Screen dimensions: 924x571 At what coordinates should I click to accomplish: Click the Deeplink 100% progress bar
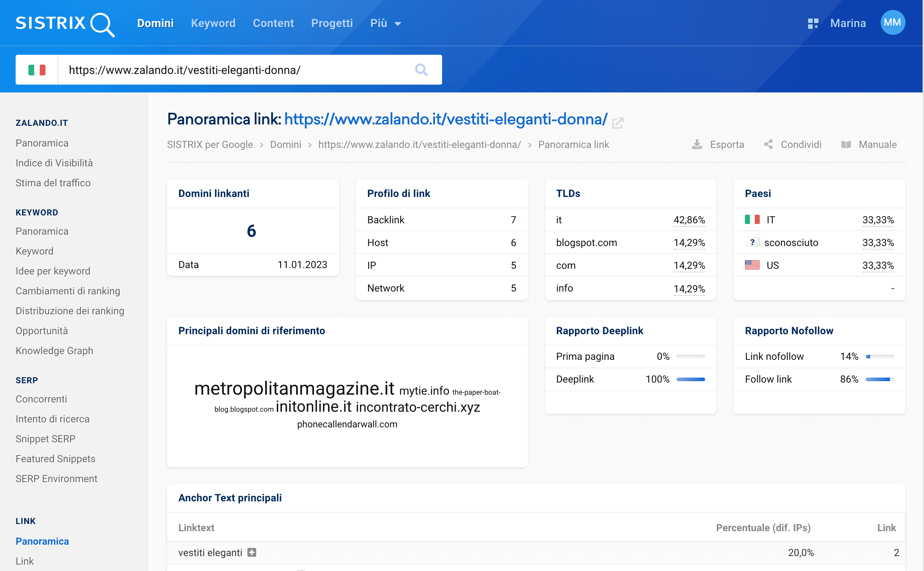(x=691, y=379)
